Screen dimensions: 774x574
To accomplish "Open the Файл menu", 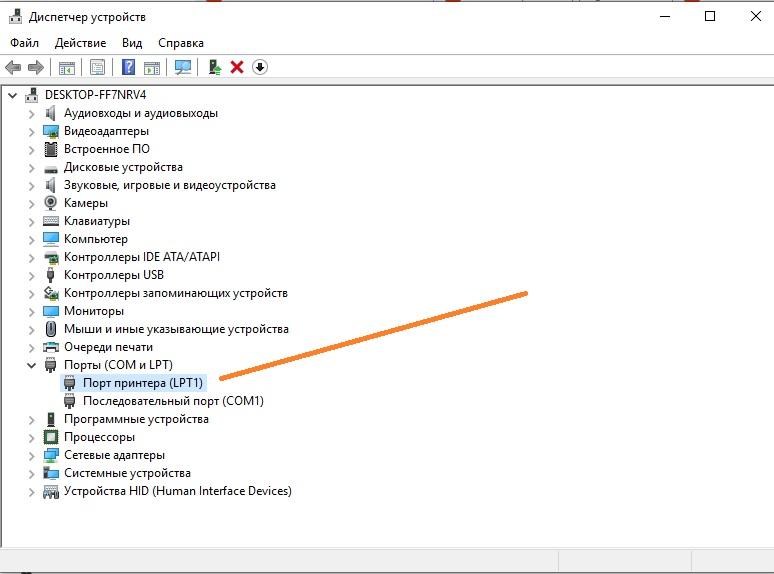I will point(25,43).
